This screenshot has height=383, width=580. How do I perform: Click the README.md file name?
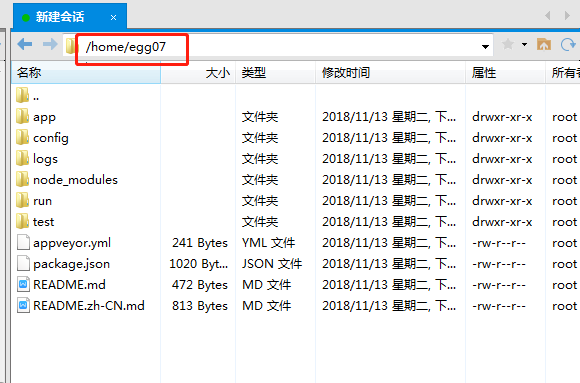pos(69,285)
